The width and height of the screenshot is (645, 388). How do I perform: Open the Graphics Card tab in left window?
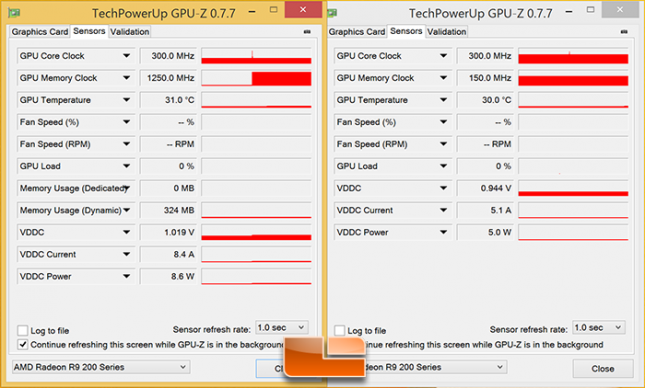(39, 32)
